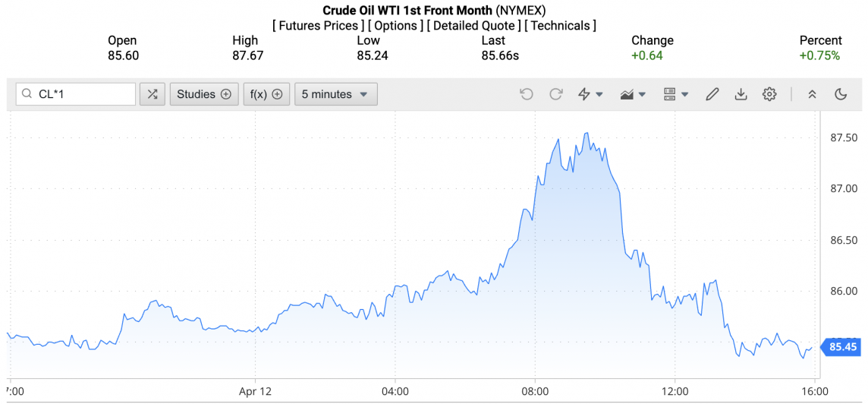
Task: Redo the chart change
Action: (555, 94)
